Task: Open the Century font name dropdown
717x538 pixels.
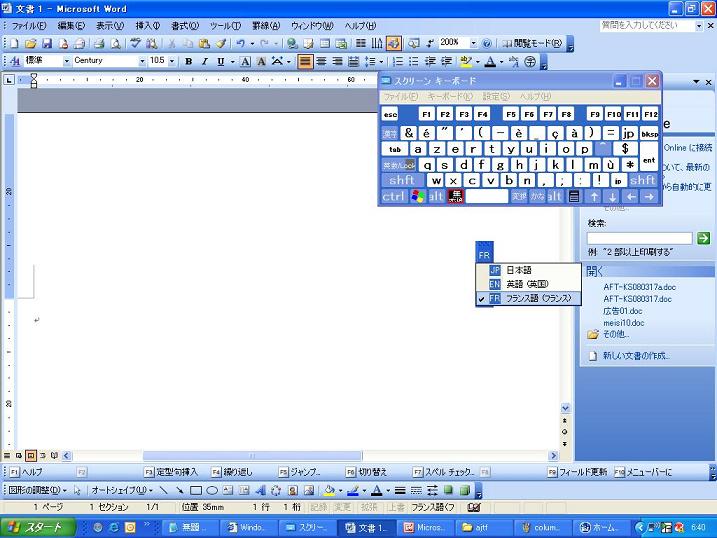Action: point(142,61)
